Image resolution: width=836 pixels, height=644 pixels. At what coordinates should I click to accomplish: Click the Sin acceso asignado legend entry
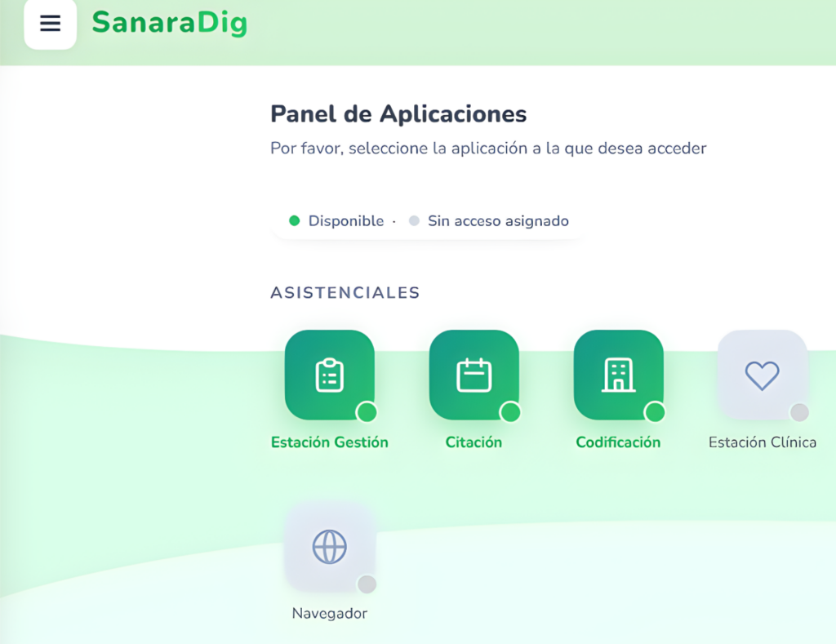(x=489, y=220)
